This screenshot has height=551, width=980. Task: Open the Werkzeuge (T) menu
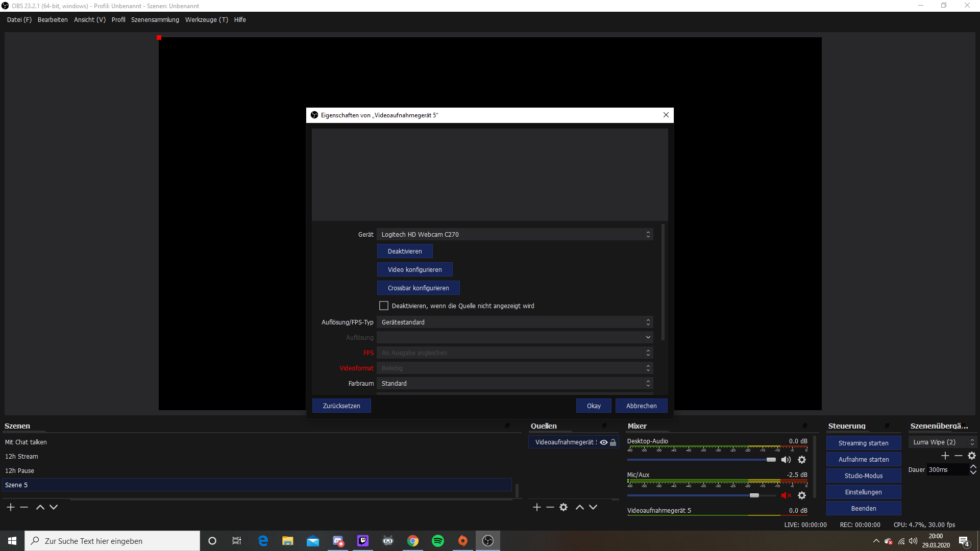point(206,20)
